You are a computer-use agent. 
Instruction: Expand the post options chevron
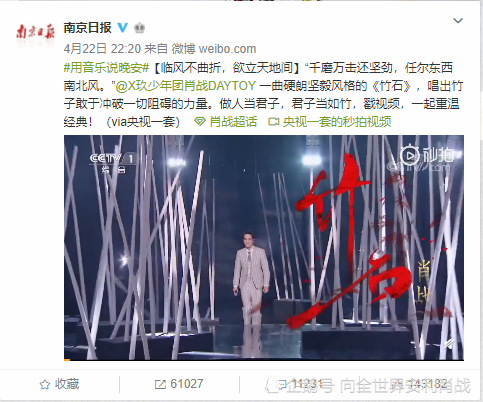pyautogui.click(x=458, y=21)
